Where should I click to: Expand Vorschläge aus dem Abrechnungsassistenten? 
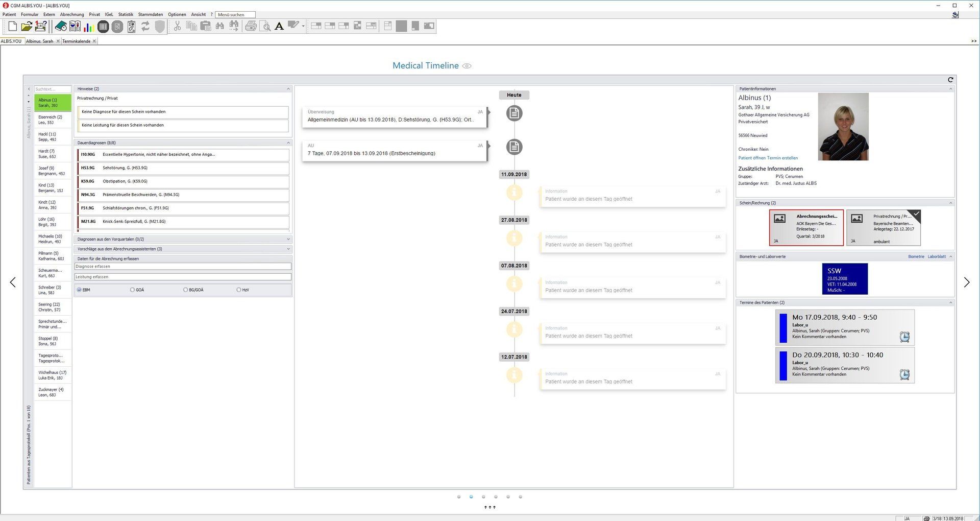[288, 249]
